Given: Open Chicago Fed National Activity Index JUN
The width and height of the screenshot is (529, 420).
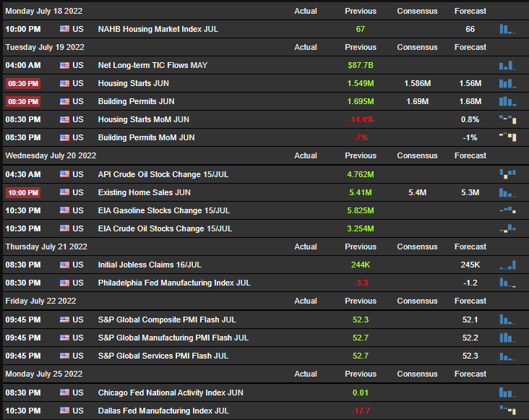Looking at the screenshot, I should tap(171, 393).
